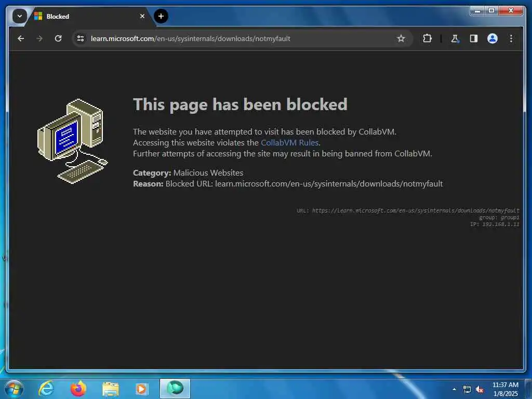This screenshot has height=399, width=532.
Task: Click the 'group: group1' text
Action: pos(499,218)
